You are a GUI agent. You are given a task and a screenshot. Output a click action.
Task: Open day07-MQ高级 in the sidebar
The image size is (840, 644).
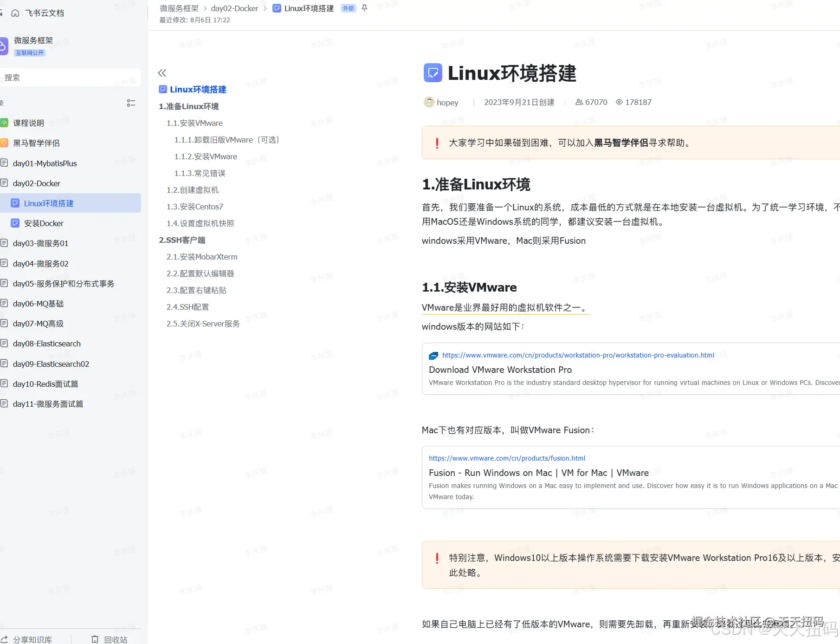[38, 324]
